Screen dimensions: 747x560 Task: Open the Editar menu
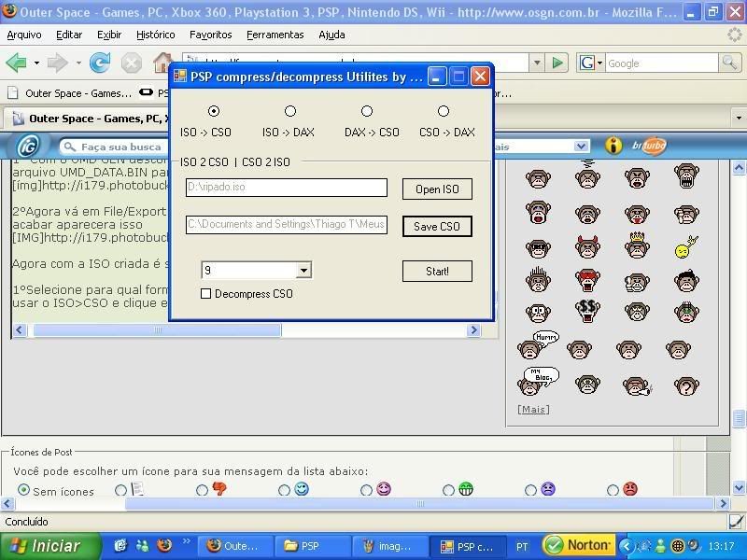point(69,35)
